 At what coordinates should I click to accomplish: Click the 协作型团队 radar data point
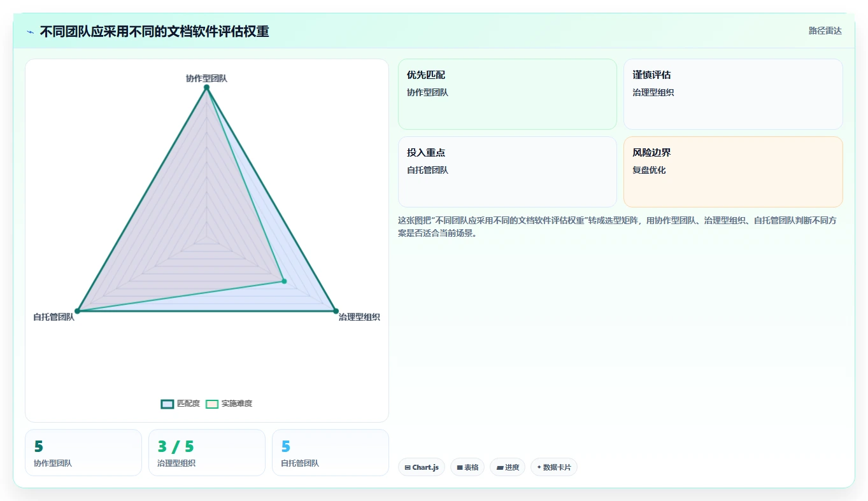click(206, 87)
